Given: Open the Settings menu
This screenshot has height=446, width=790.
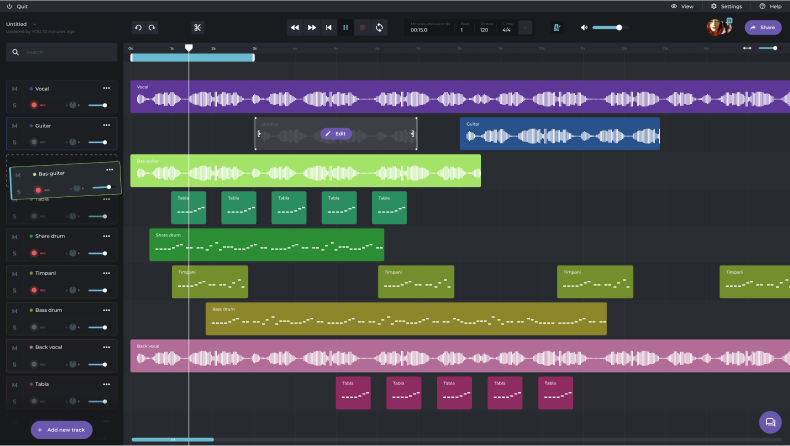Looking at the screenshot, I should (726, 7).
